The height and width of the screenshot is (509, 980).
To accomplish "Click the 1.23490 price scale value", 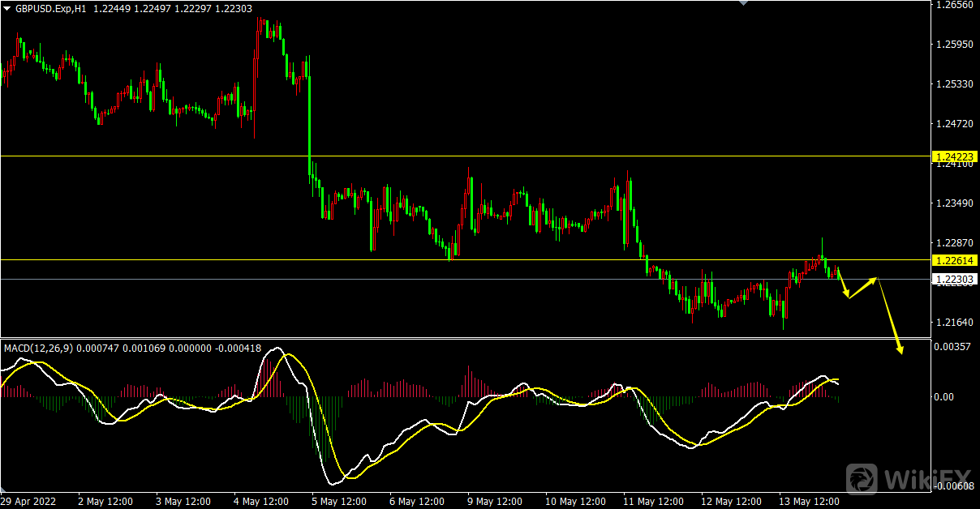I will click(954, 203).
